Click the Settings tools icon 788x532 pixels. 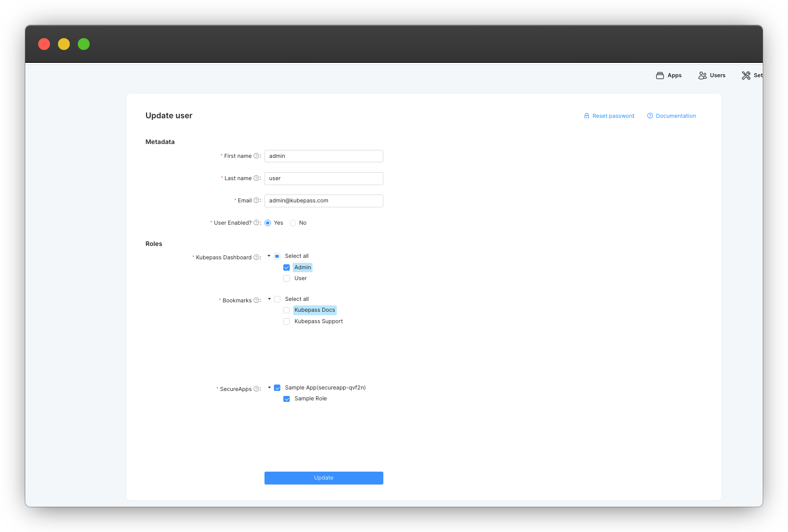pyautogui.click(x=746, y=76)
